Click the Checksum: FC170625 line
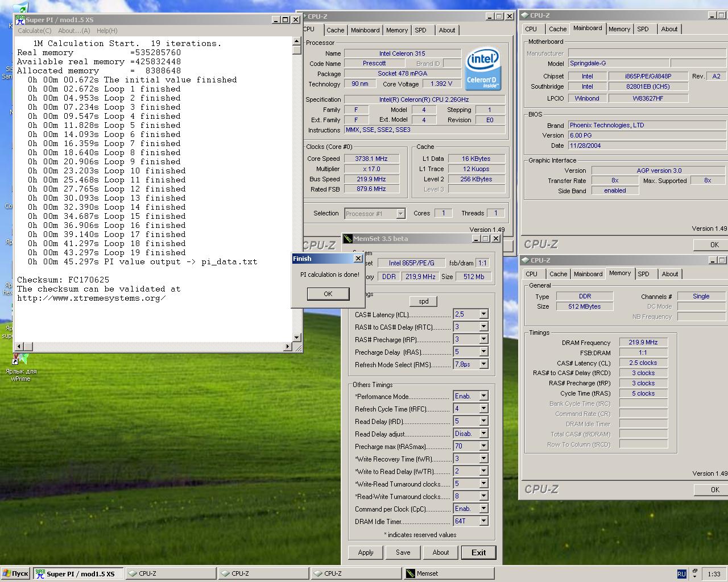Screen dimensions: 728x582 click(63, 280)
